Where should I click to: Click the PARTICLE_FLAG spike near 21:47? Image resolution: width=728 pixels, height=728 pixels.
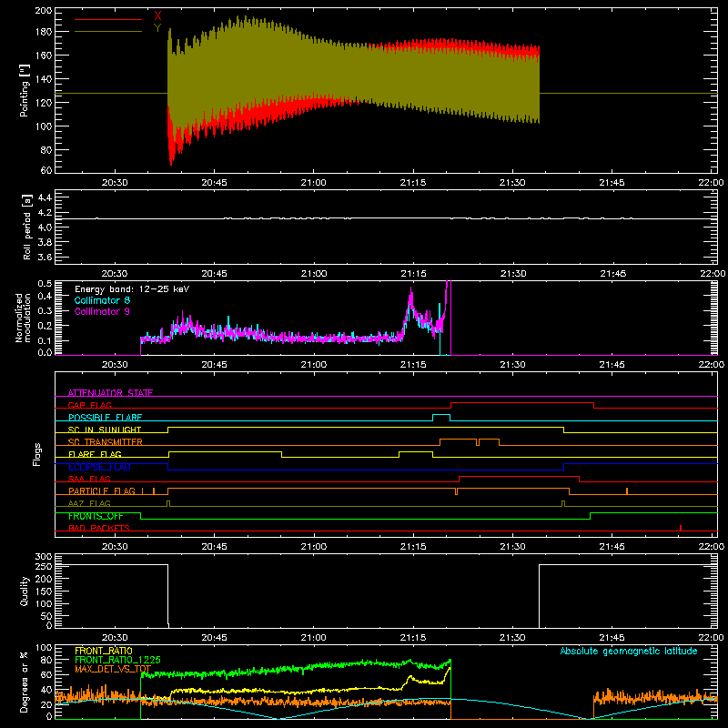(x=627, y=490)
